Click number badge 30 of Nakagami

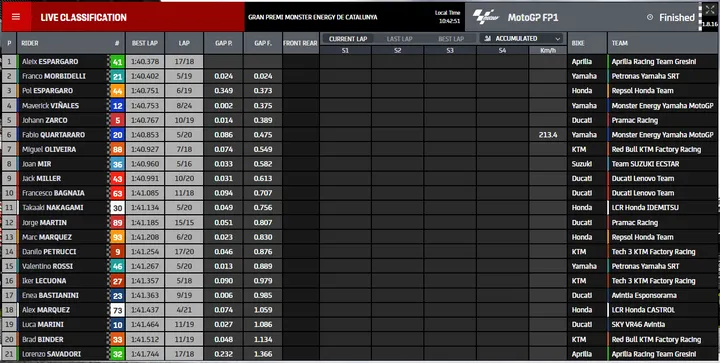tap(118, 208)
